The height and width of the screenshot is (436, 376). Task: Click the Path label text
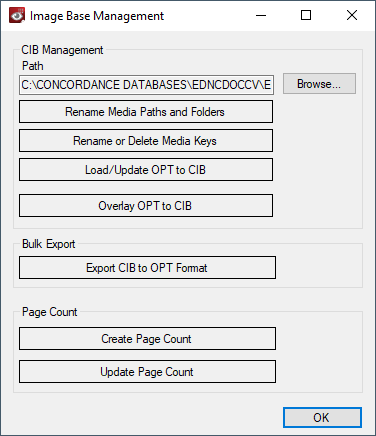[33, 66]
